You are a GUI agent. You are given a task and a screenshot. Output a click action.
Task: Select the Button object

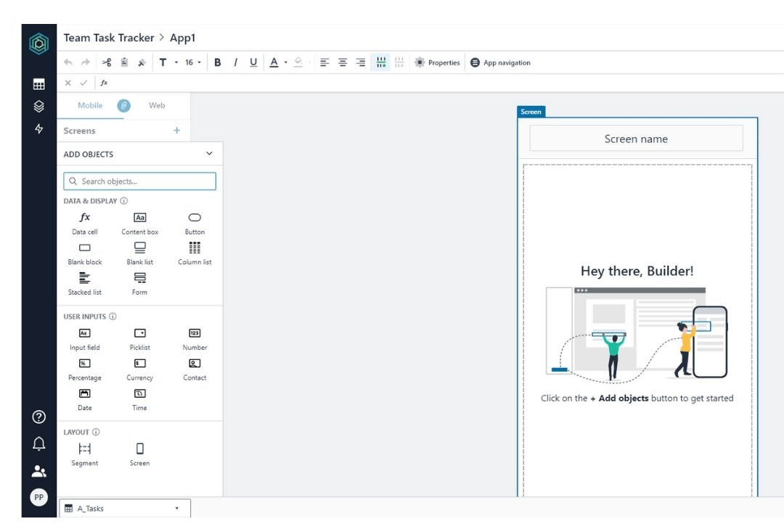pyautogui.click(x=195, y=224)
